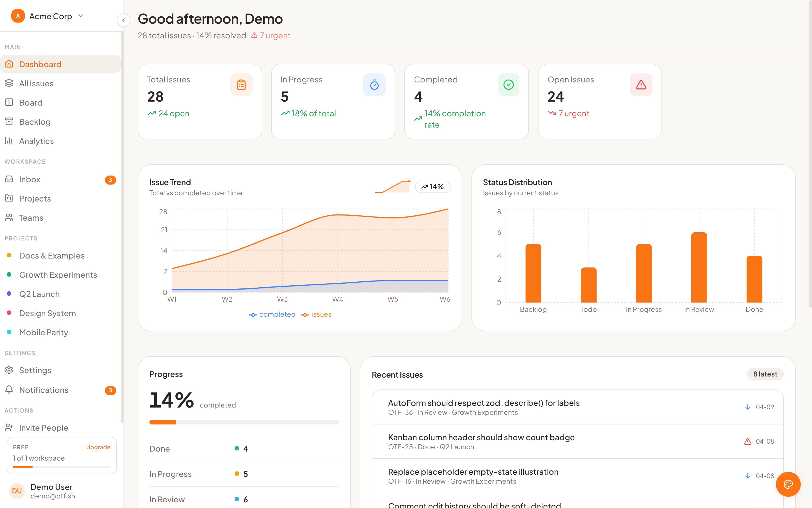Open the Mobile Parity project
This screenshot has width=812, height=508.
pyautogui.click(x=60, y=332)
